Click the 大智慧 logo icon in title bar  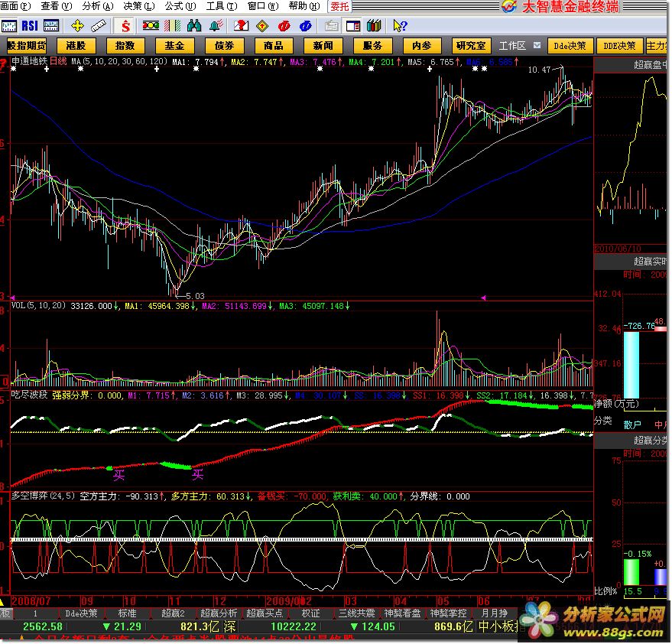click(509, 6)
